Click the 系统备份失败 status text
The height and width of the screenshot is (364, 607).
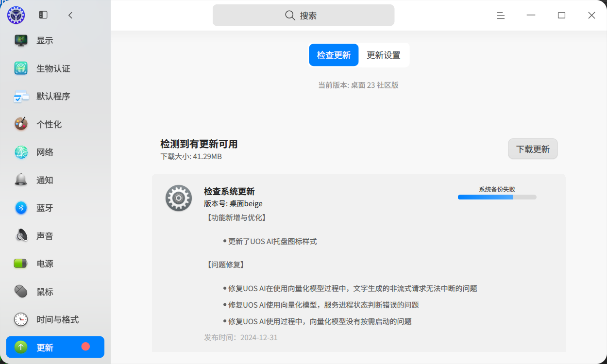[x=497, y=189]
